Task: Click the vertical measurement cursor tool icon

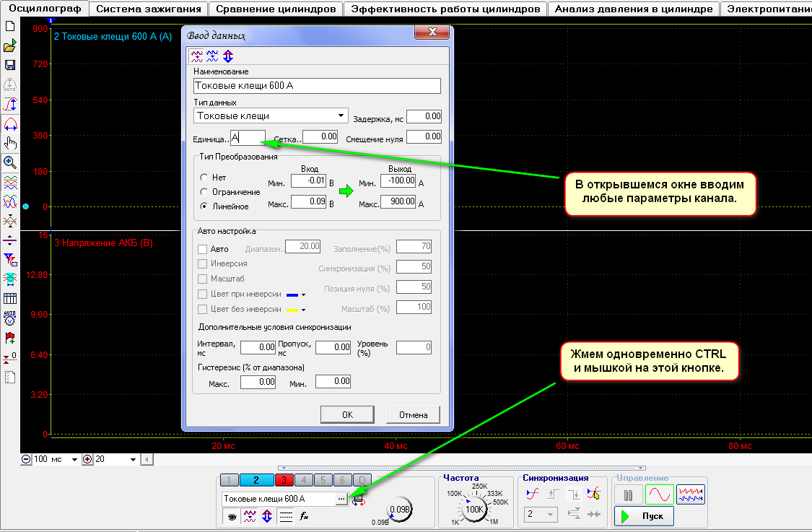Action: click(x=10, y=104)
